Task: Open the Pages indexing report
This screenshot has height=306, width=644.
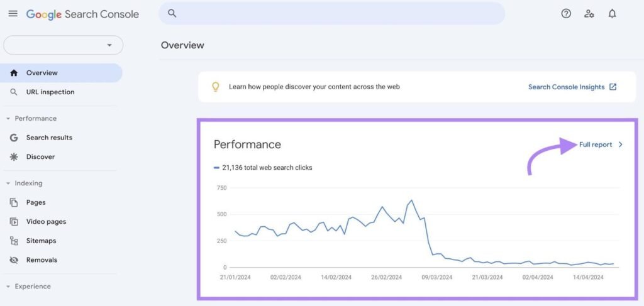Action: pyautogui.click(x=36, y=202)
